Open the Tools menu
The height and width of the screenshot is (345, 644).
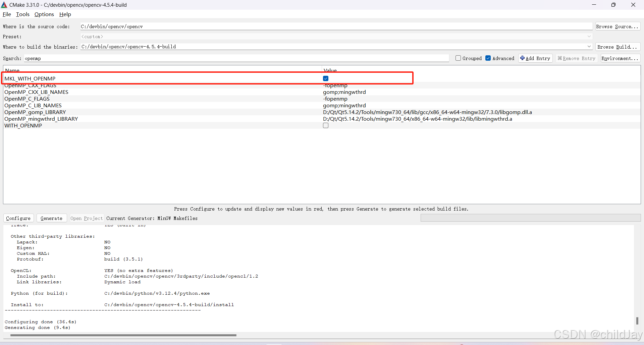pos(23,14)
